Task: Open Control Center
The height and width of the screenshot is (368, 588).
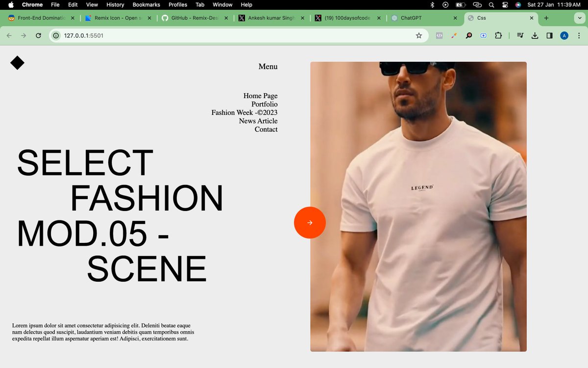Action: pos(505,4)
